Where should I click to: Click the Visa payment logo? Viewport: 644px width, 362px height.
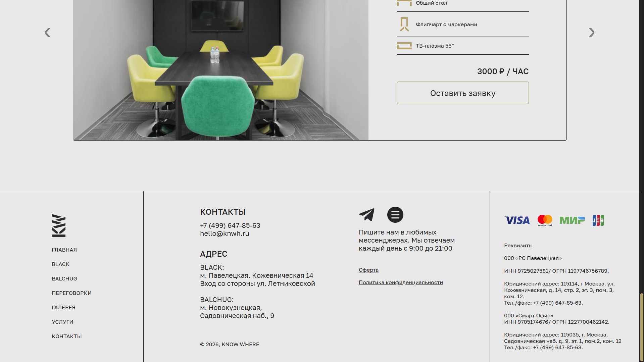[517, 220]
